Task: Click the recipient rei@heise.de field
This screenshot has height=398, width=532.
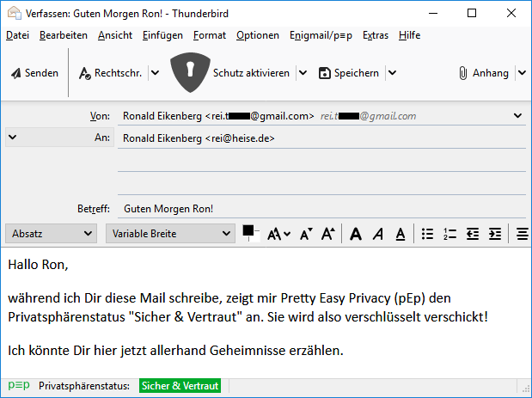Action: click(321, 138)
